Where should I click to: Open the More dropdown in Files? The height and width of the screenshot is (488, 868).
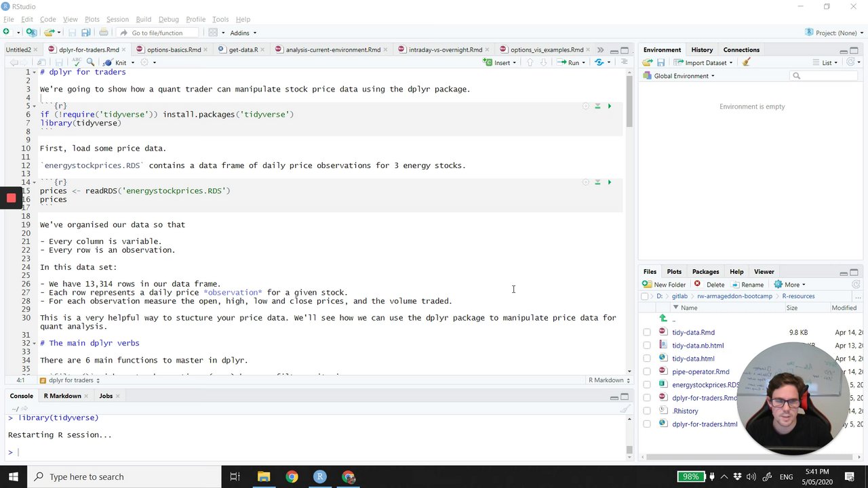pyautogui.click(x=790, y=285)
